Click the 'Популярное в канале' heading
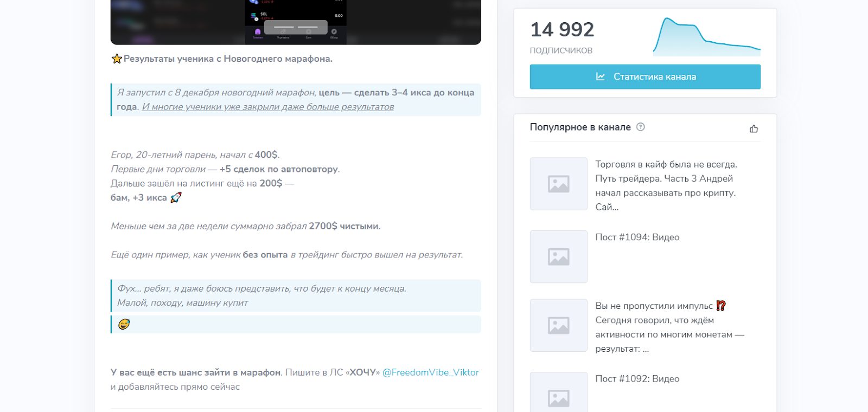Screen dimensions: 868x412 point(580,127)
